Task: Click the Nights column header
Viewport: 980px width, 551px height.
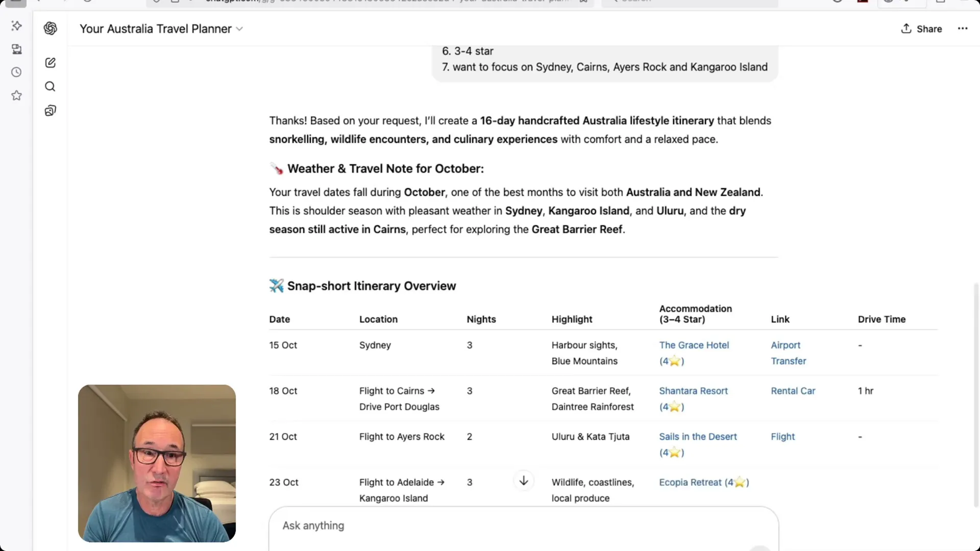Action: pos(481,319)
